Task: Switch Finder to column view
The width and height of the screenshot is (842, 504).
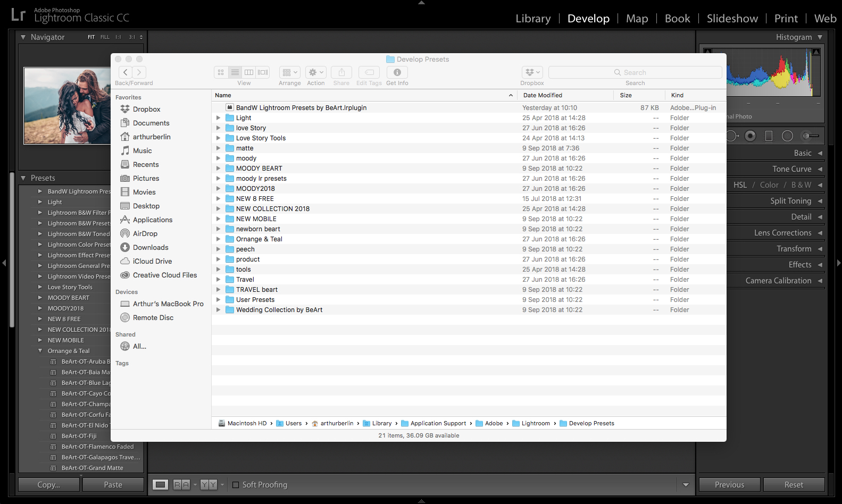Action: [x=249, y=72]
